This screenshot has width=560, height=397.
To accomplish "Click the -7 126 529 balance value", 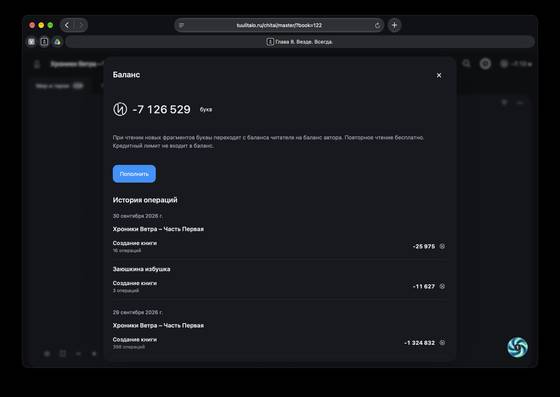I will coord(161,109).
